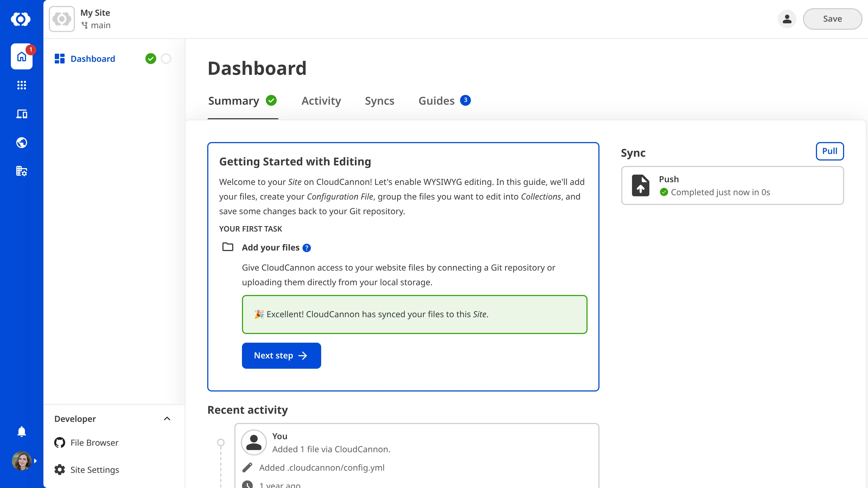Click the Next step button
The height and width of the screenshot is (488, 868).
click(281, 355)
